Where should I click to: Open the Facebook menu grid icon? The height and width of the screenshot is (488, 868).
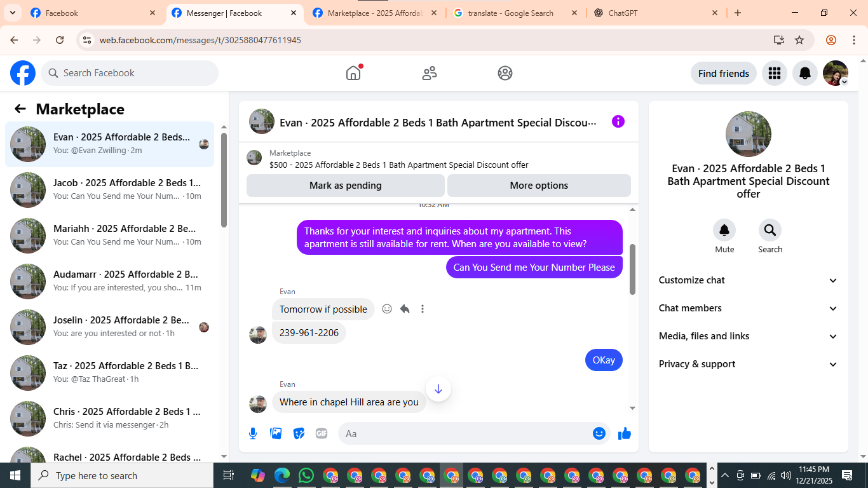(x=774, y=73)
